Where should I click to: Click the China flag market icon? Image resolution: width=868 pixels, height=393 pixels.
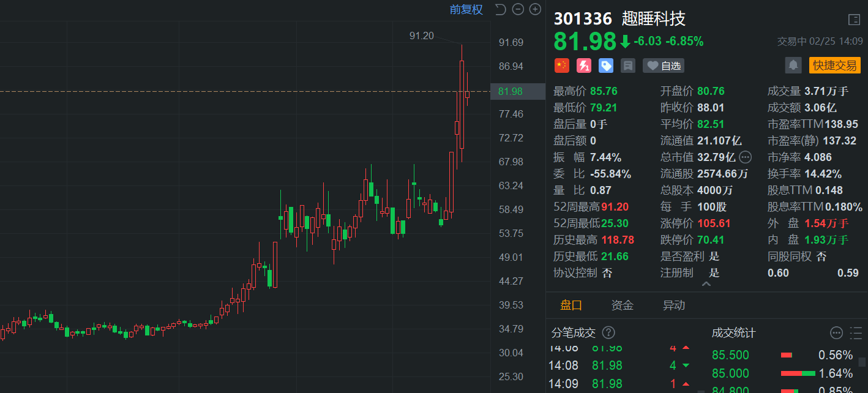[x=561, y=65]
